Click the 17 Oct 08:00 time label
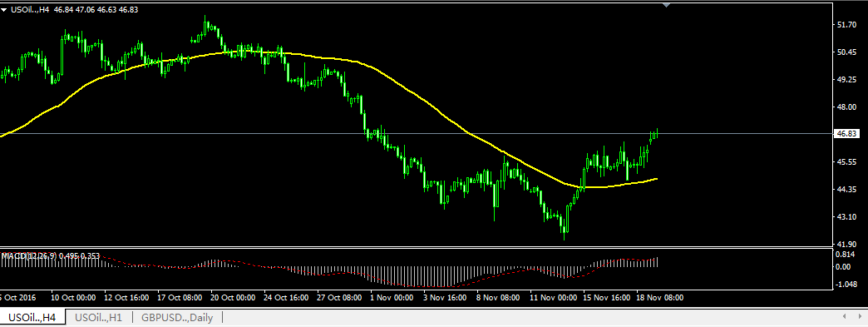The image size is (868, 327). click(180, 298)
